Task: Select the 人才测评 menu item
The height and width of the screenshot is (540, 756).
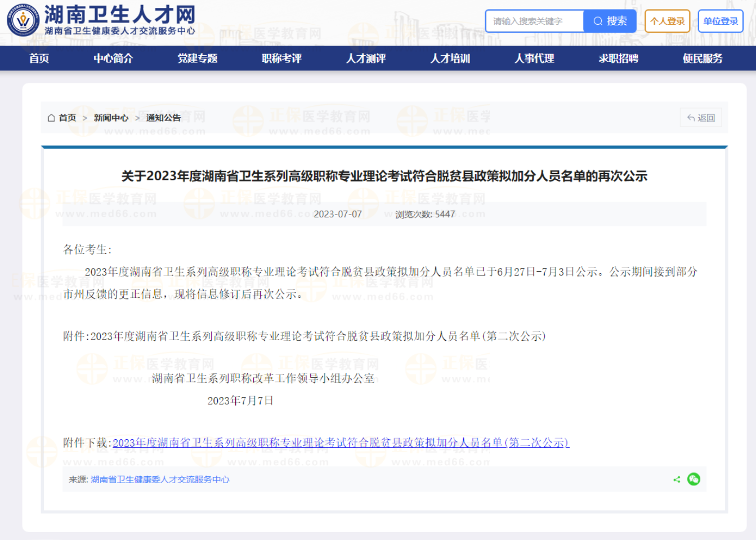Action: pos(366,58)
